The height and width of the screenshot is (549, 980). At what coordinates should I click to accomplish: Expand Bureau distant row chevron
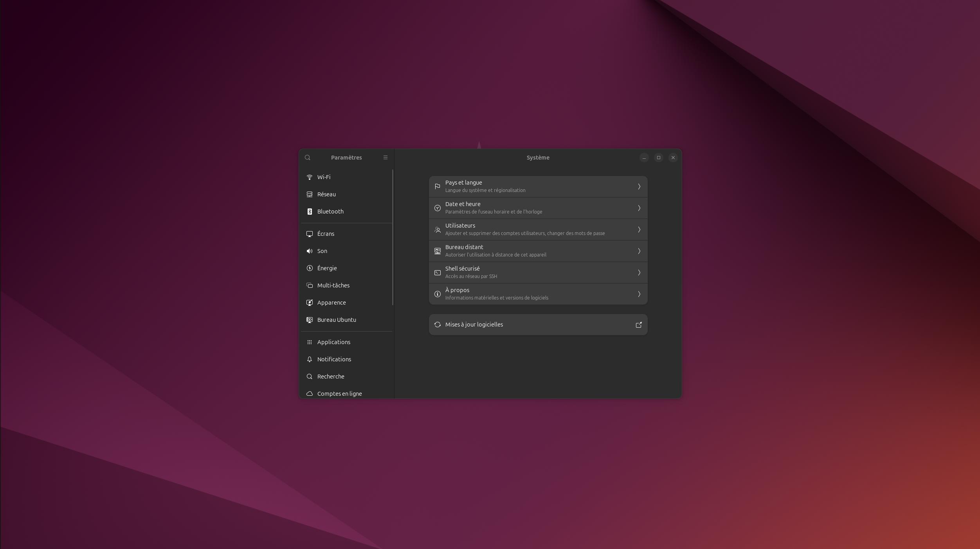[x=639, y=251]
